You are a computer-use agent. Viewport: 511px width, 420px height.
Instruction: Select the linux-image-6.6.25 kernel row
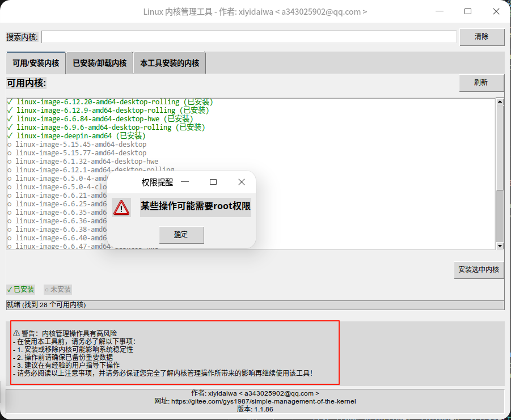tap(57, 204)
